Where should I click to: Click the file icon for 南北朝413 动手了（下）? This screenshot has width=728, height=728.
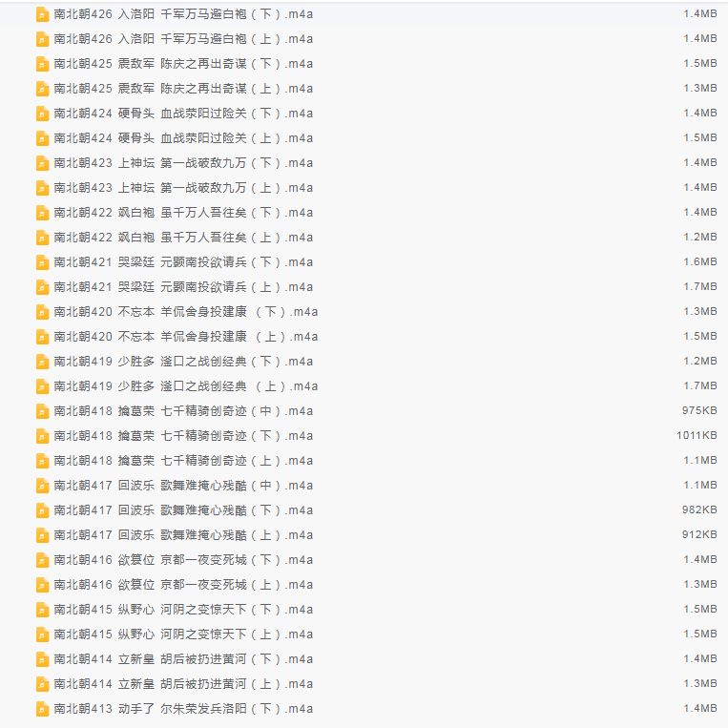(x=42, y=709)
